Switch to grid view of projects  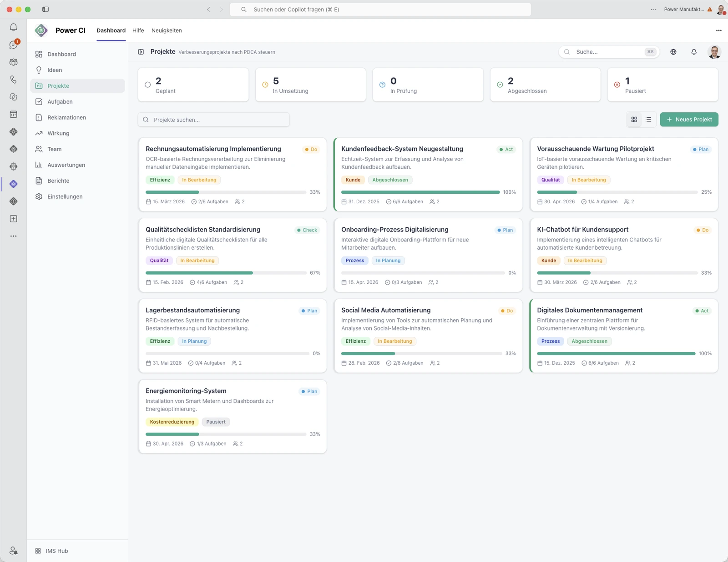(x=634, y=120)
